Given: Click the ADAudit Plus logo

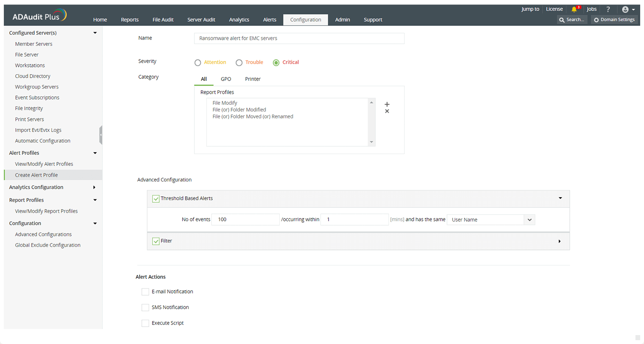Looking at the screenshot, I should click(39, 15).
